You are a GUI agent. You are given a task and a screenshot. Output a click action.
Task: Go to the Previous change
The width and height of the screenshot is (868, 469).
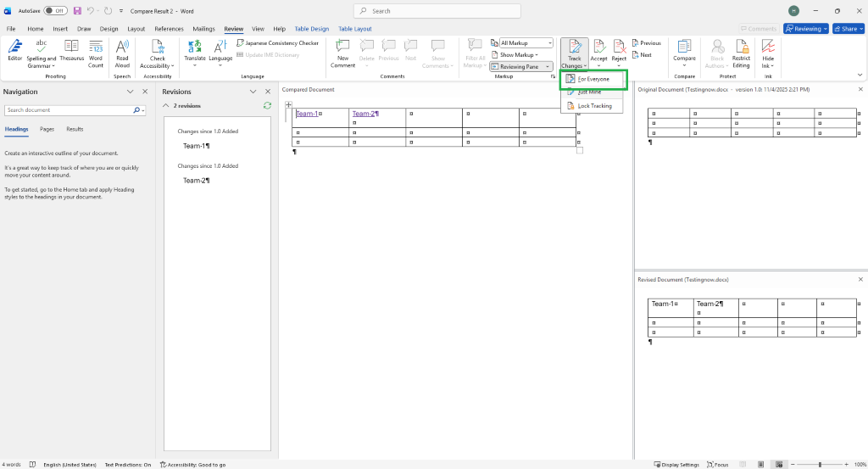click(646, 42)
